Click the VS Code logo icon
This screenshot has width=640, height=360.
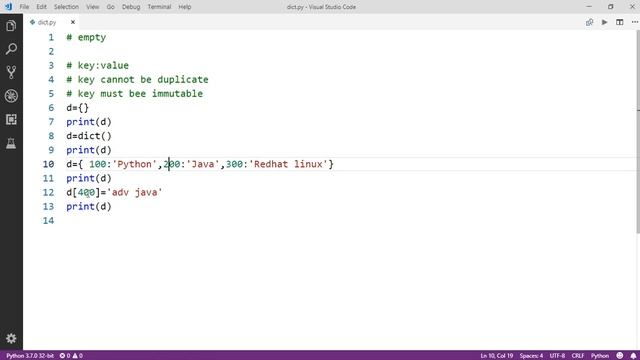8,7
